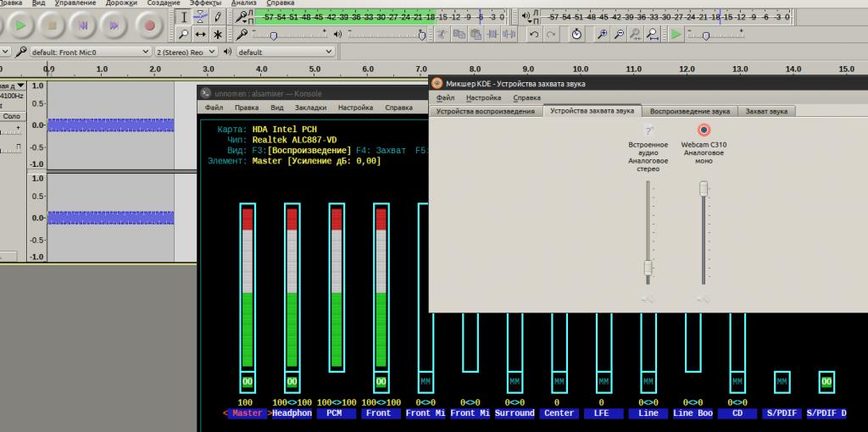
Task: Select 'Устройства захвата звука' tab in KMix
Action: (593, 111)
